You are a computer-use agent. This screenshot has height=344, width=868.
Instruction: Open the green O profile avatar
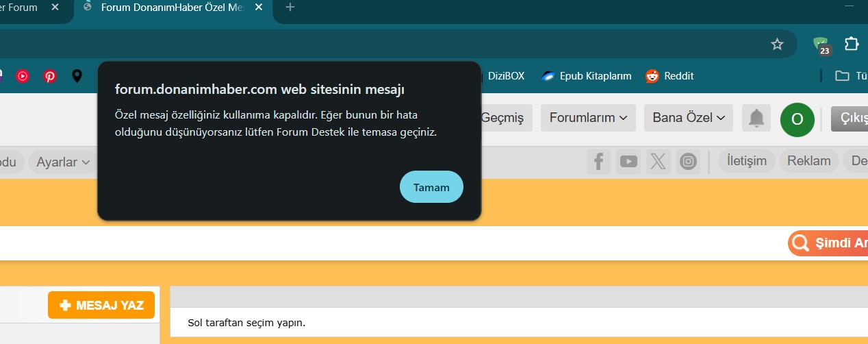(x=797, y=119)
